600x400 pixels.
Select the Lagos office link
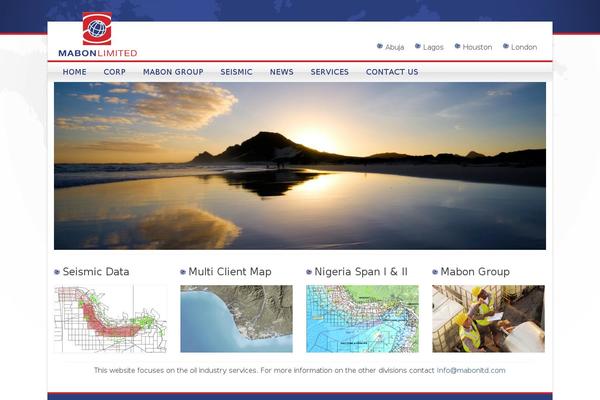pos(433,47)
